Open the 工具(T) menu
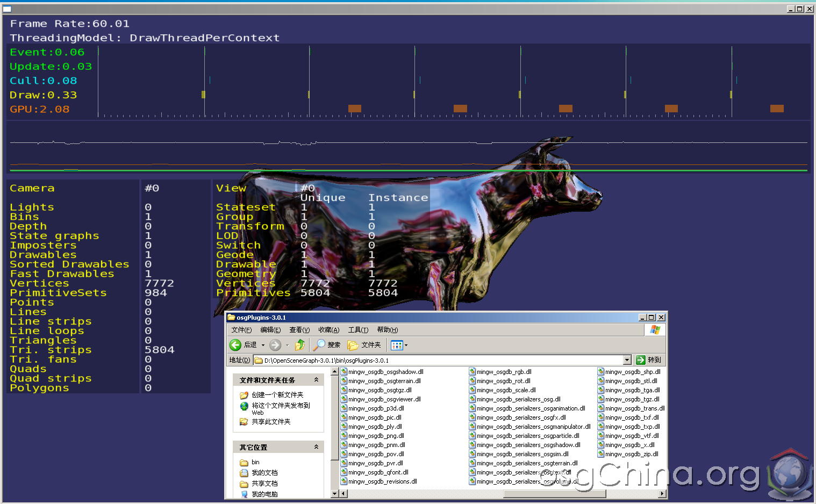 [358, 330]
